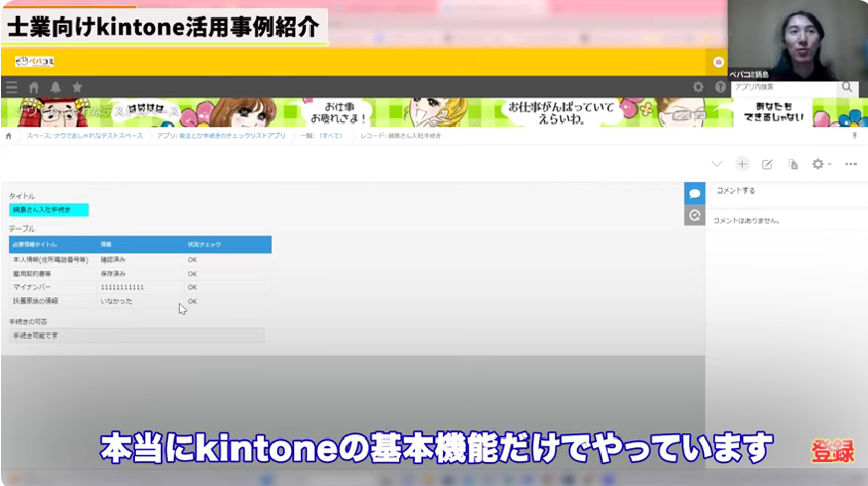Go to next record chevron arrow
Viewport: 868px width, 486px height.
pos(717,164)
